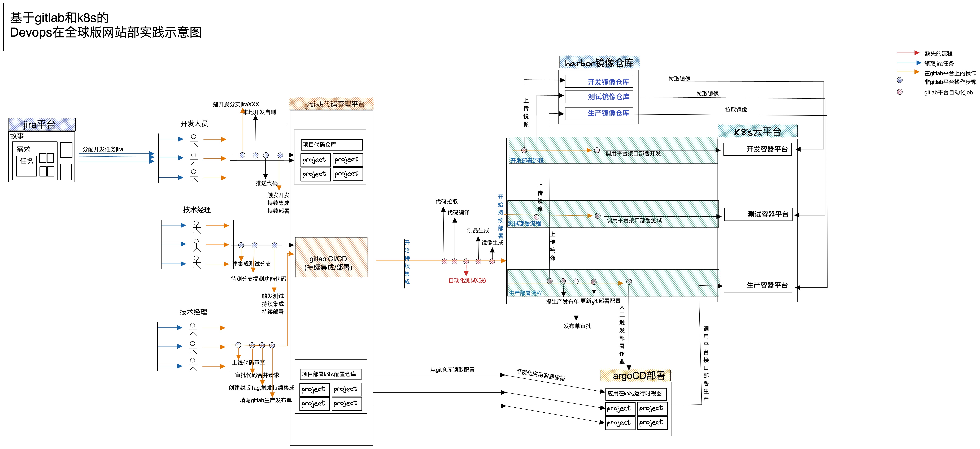Click the 代码拉取 label
The height and width of the screenshot is (449, 980).
[x=447, y=201]
